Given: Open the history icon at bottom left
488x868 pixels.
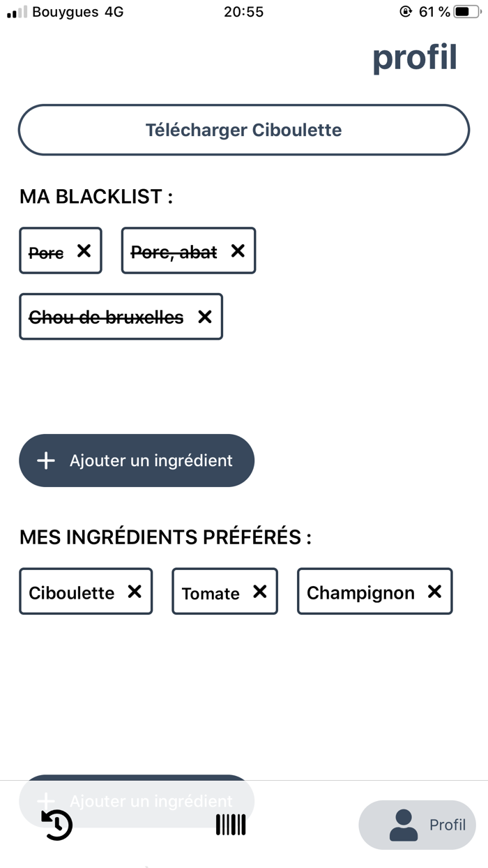Looking at the screenshot, I should pos(55,825).
